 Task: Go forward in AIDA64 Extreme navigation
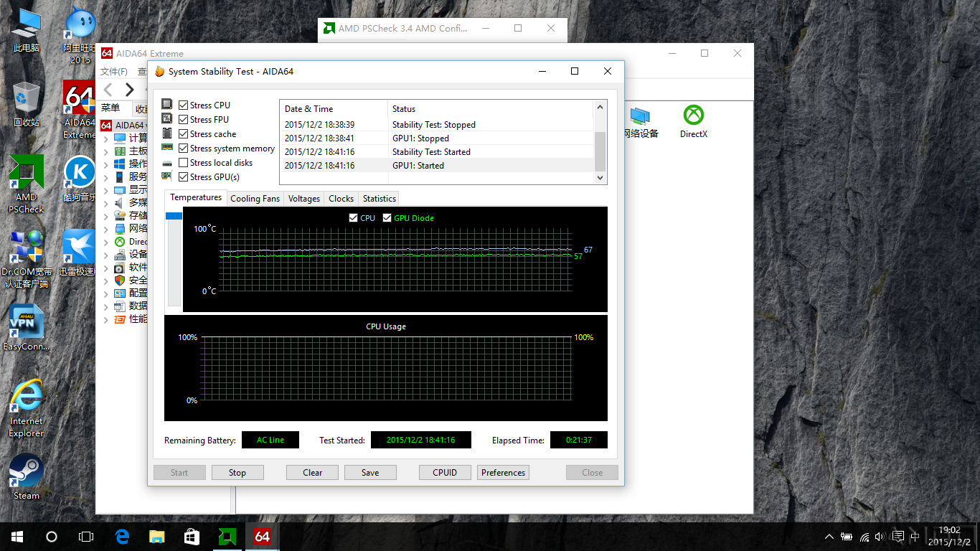[129, 89]
